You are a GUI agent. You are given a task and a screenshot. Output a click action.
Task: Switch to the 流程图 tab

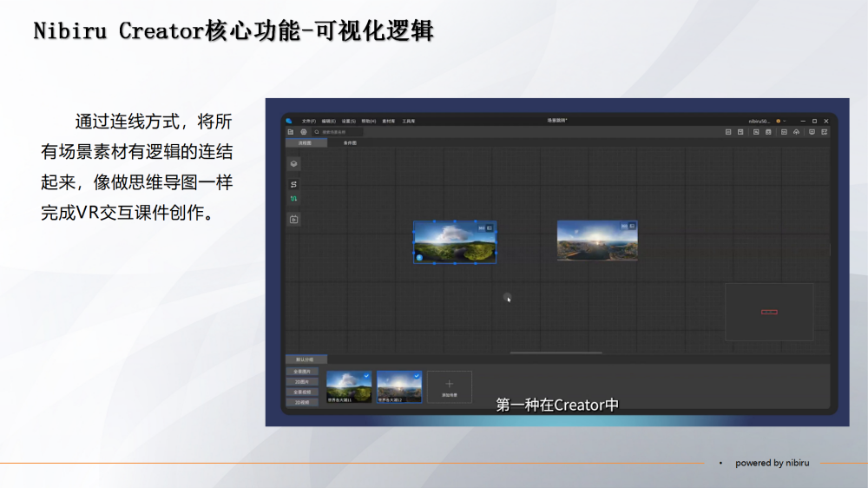[x=306, y=143]
